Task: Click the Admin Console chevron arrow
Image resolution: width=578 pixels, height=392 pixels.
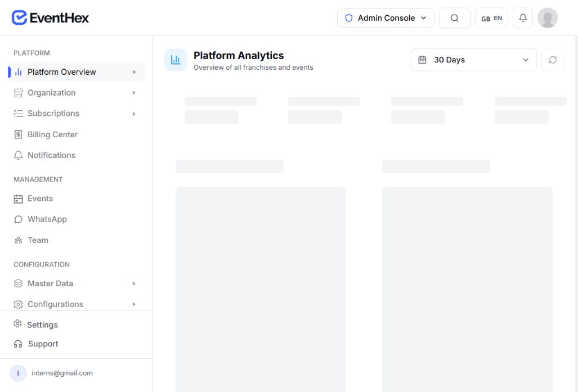Action: pos(424,18)
